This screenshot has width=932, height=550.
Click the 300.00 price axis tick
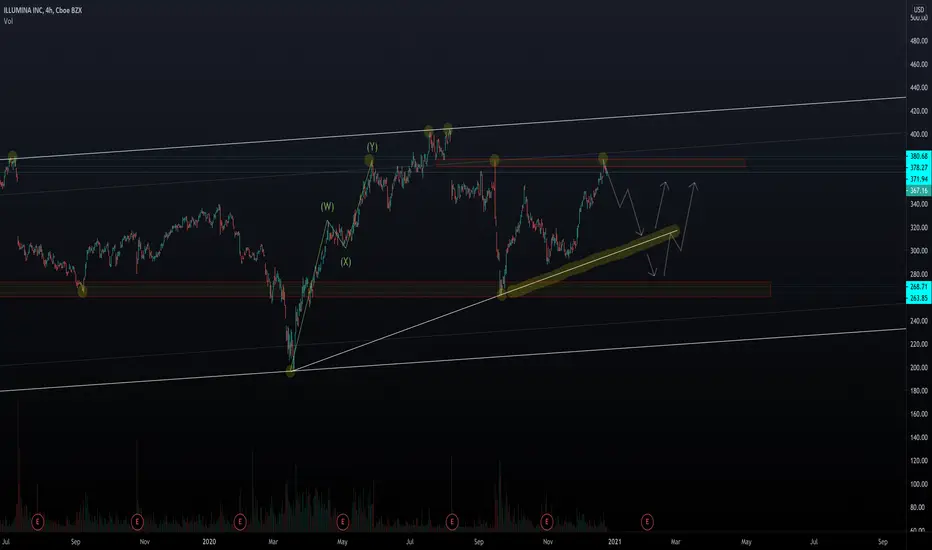click(x=919, y=251)
